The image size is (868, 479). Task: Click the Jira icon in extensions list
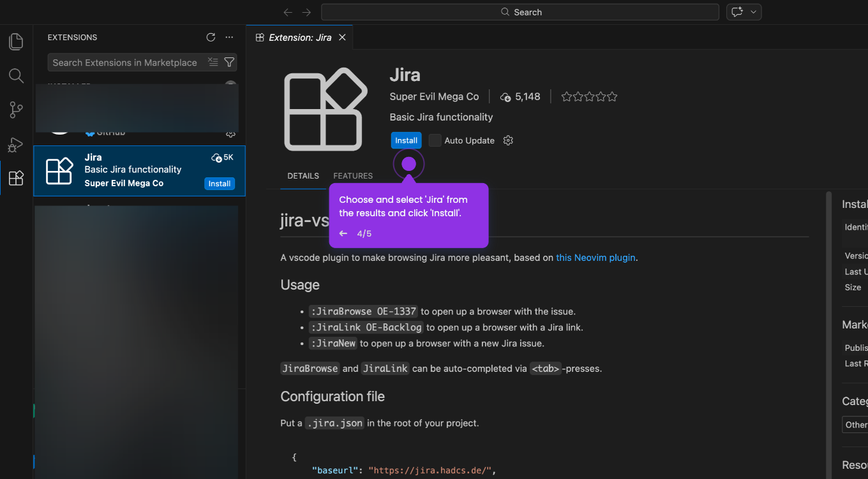coord(59,171)
